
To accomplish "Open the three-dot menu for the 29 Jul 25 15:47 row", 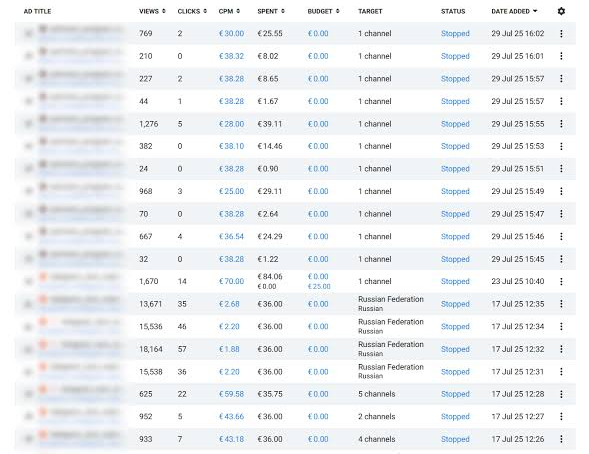I will (561, 214).
